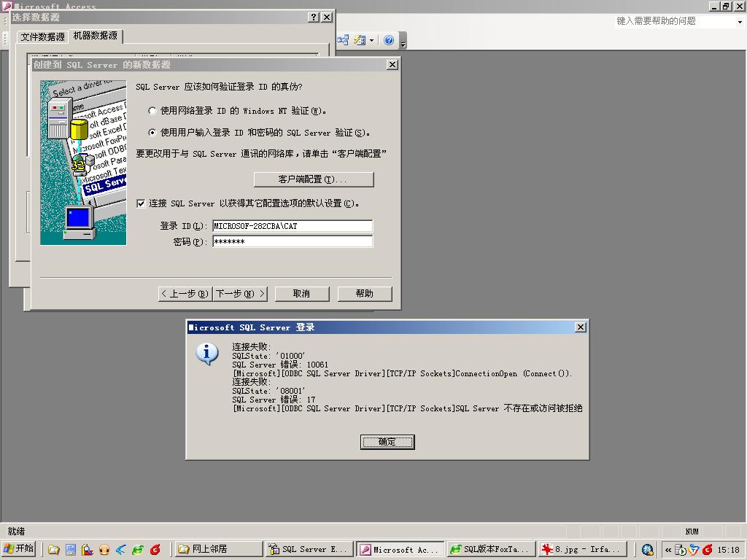Switch to 网上邻居 taskbar window
The image size is (747, 560).
click(x=218, y=549)
